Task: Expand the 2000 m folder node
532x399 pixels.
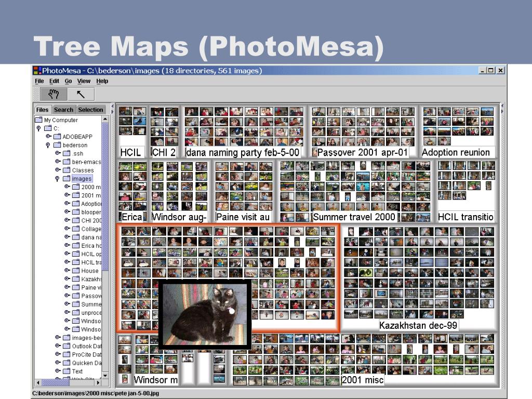Action: [x=67, y=187]
